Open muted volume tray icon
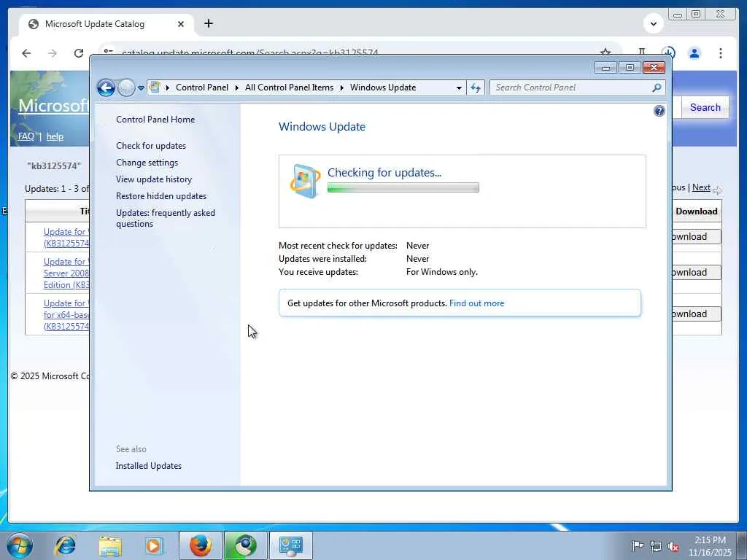Viewport: 747px width, 560px height. tap(673, 546)
